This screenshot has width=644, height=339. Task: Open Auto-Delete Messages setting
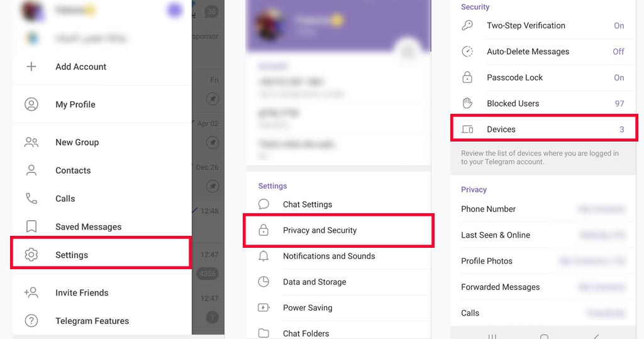[543, 52]
